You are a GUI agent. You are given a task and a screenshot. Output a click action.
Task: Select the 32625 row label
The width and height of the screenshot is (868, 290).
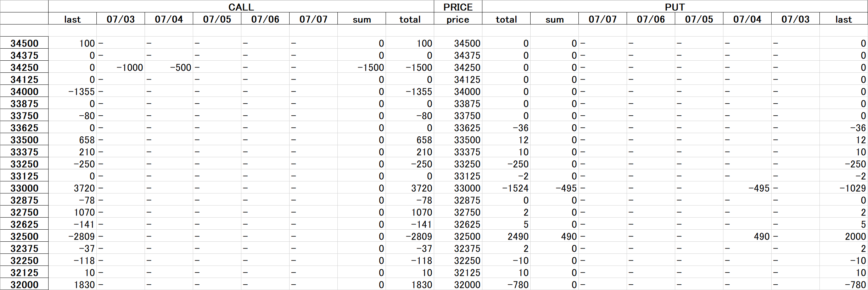(x=24, y=224)
